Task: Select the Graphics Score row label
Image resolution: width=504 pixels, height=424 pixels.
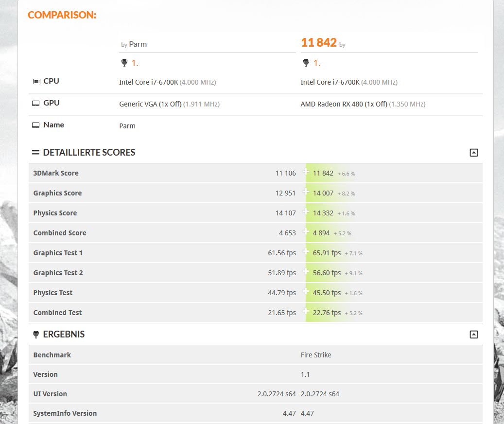Action: tap(57, 193)
